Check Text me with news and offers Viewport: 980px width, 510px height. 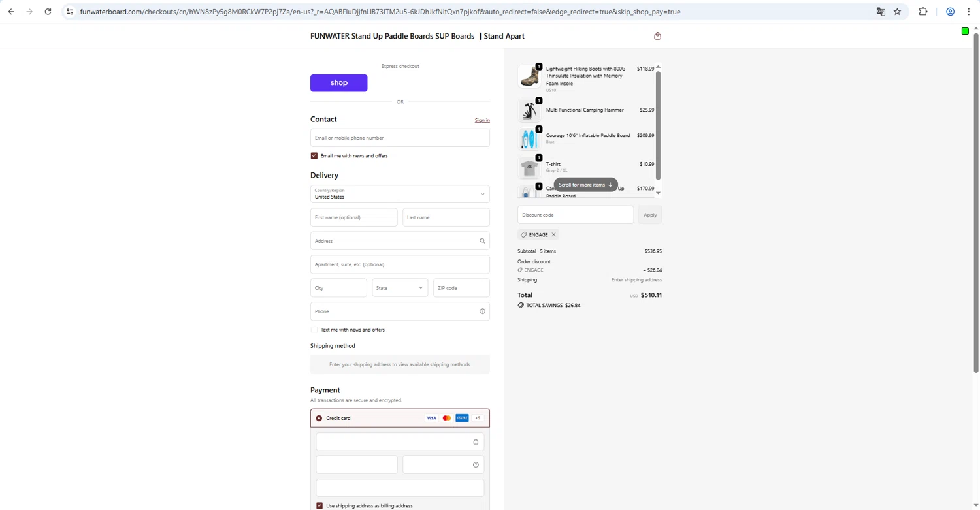tap(314, 330)
